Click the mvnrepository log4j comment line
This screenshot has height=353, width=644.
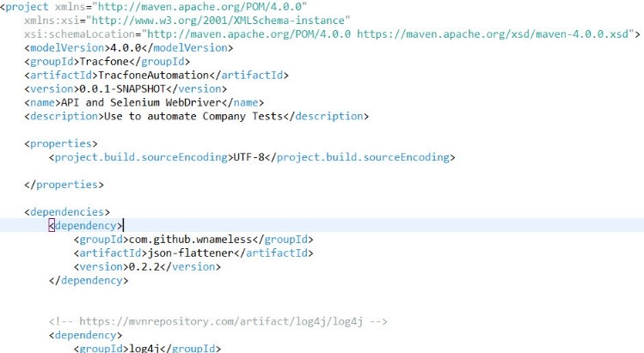[218, 321]
